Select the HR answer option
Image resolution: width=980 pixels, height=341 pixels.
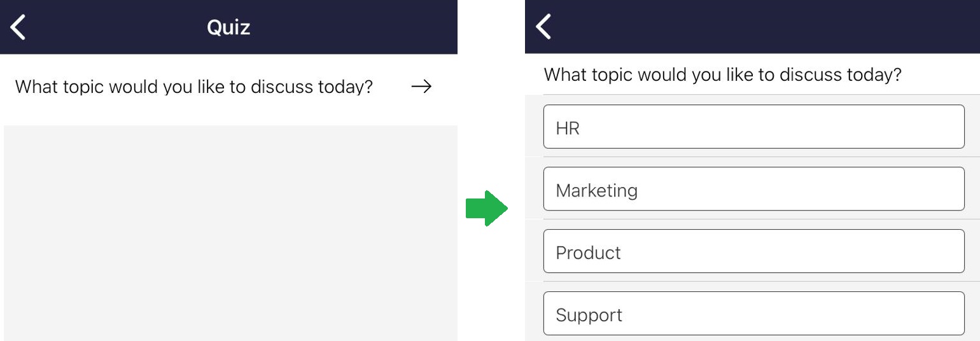[x=753, y=127]
